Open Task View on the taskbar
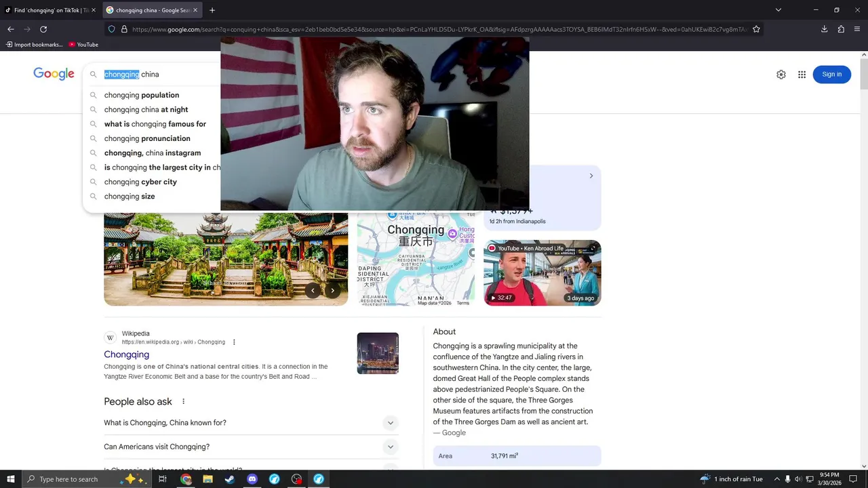Screen dimensions: 868x488 tap(163, 479)
